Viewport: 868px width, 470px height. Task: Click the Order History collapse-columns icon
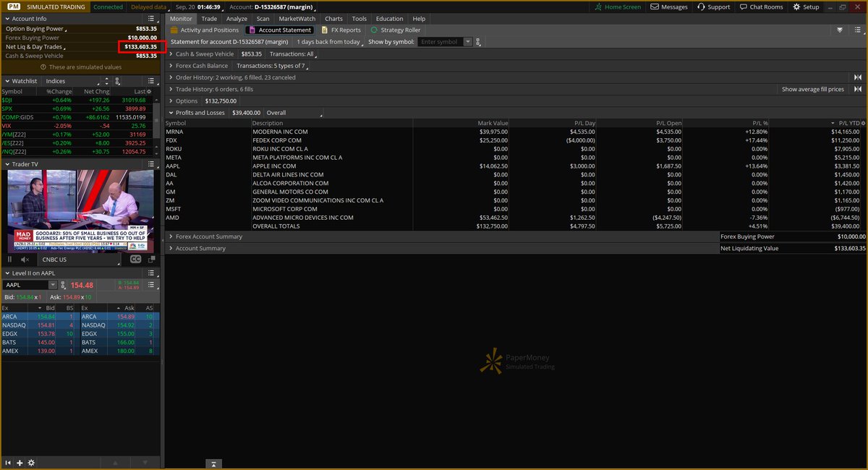[x=858, y=77]
